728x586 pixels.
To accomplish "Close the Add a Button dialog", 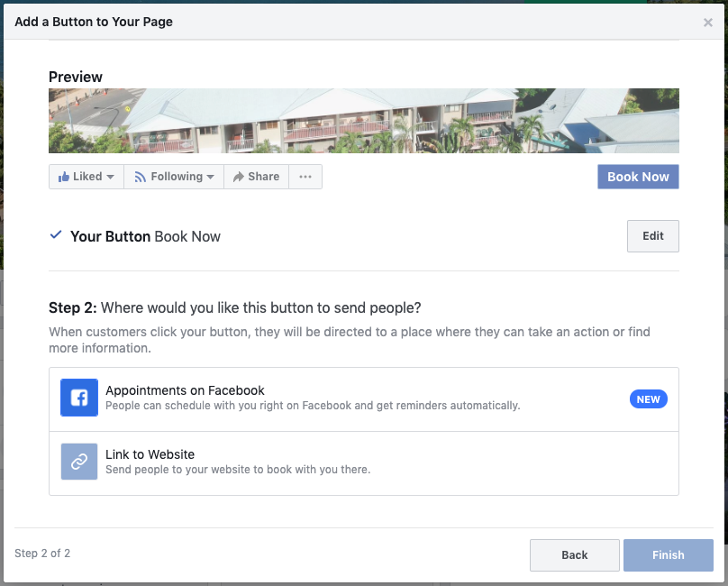I will [707, 23].
